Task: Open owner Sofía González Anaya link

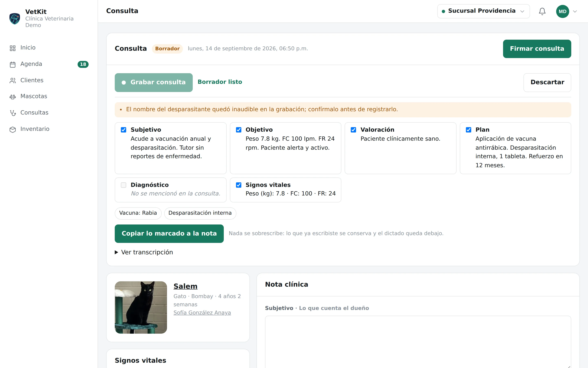Action: coord(202,313)
